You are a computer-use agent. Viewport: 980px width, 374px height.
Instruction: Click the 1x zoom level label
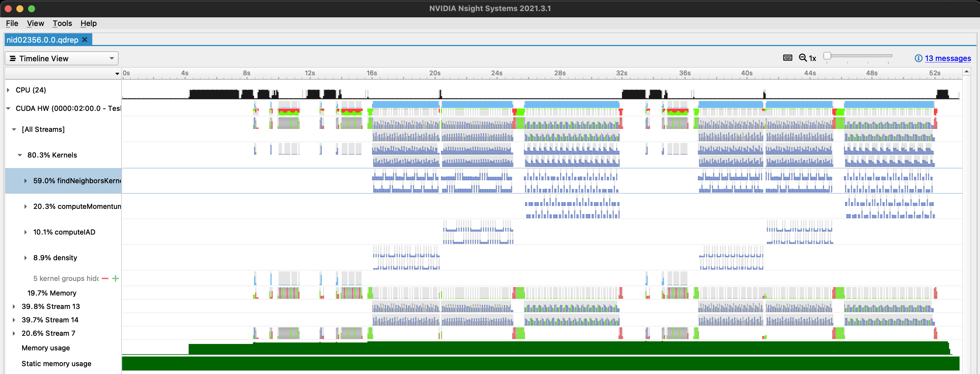(812, 58)
